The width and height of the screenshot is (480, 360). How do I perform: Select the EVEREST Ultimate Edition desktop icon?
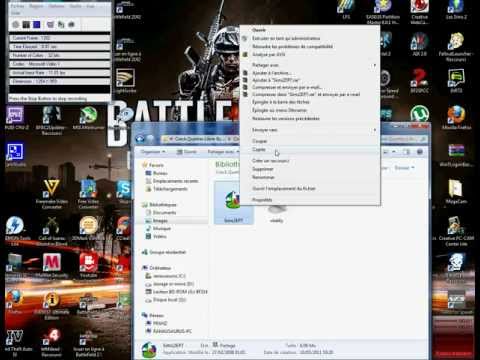(52, 306)
